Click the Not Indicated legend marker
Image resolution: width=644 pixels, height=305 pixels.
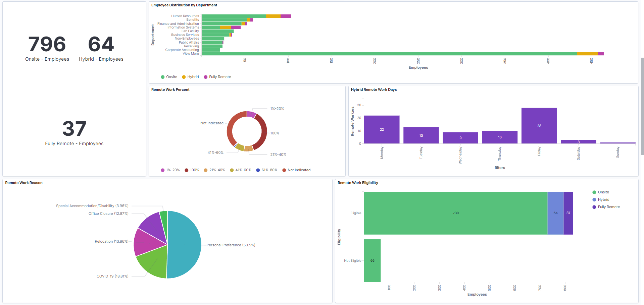pyautogui.click(x=284, y=170)
